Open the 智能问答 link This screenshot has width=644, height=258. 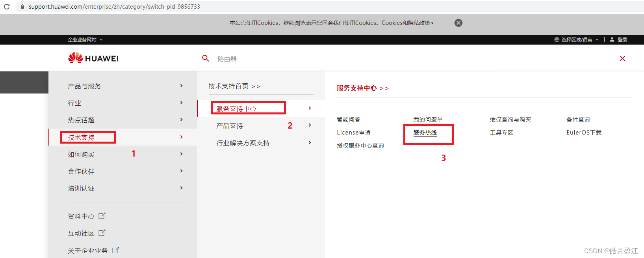(x=349, y=120)
